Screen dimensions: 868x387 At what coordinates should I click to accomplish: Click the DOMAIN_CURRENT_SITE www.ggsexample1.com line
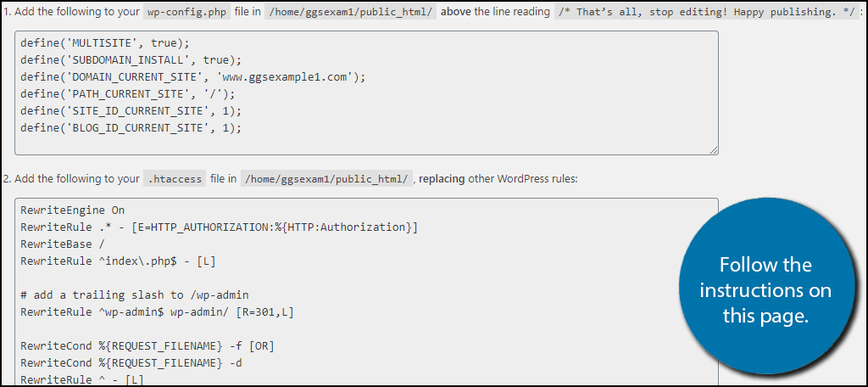[x=193, y=77]
